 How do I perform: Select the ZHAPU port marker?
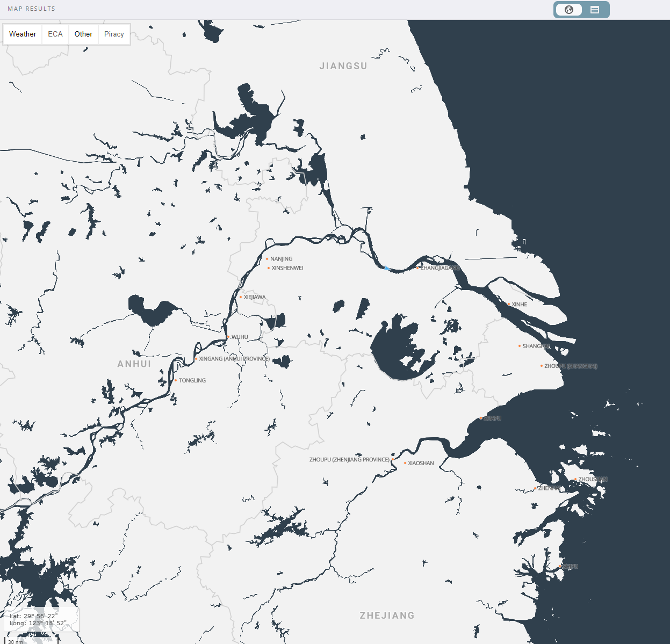481,417
